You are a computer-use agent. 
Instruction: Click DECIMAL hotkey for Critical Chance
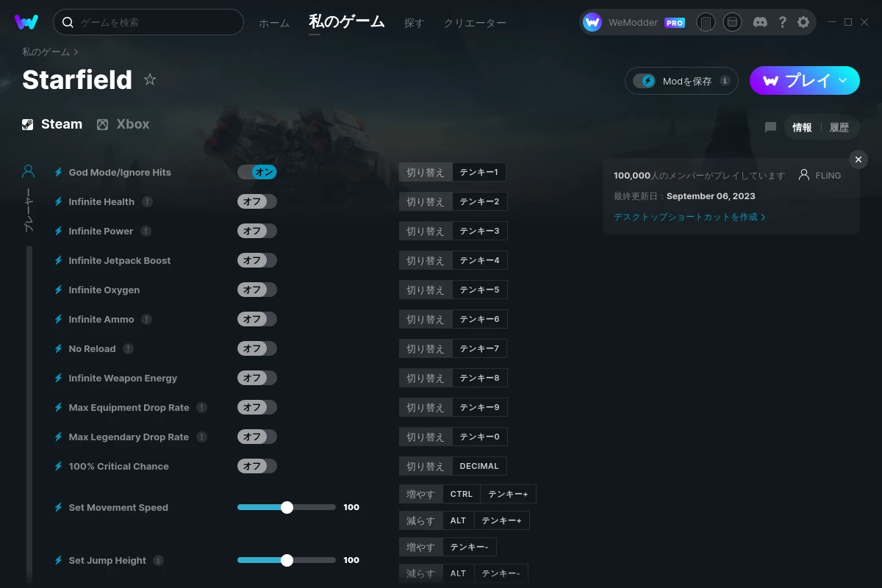pyautogui.click(x=479, y=466)
